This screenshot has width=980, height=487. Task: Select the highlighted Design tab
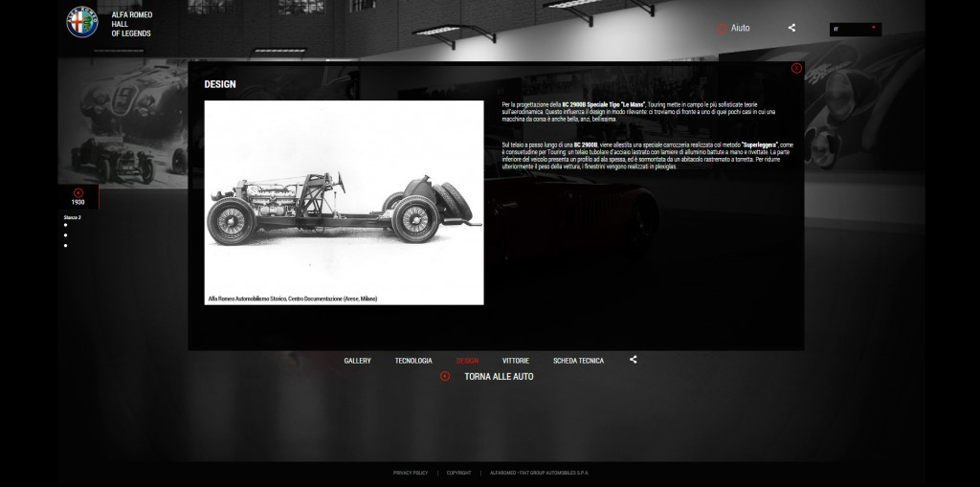point(467,361)
